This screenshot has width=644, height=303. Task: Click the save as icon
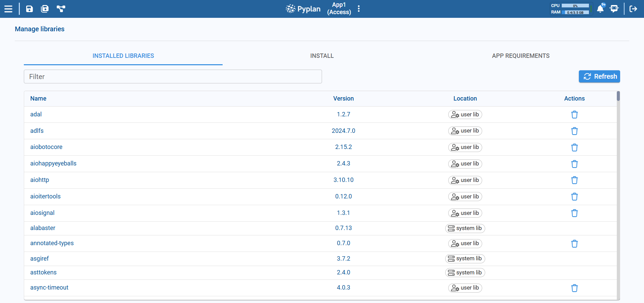click(45, 9)
